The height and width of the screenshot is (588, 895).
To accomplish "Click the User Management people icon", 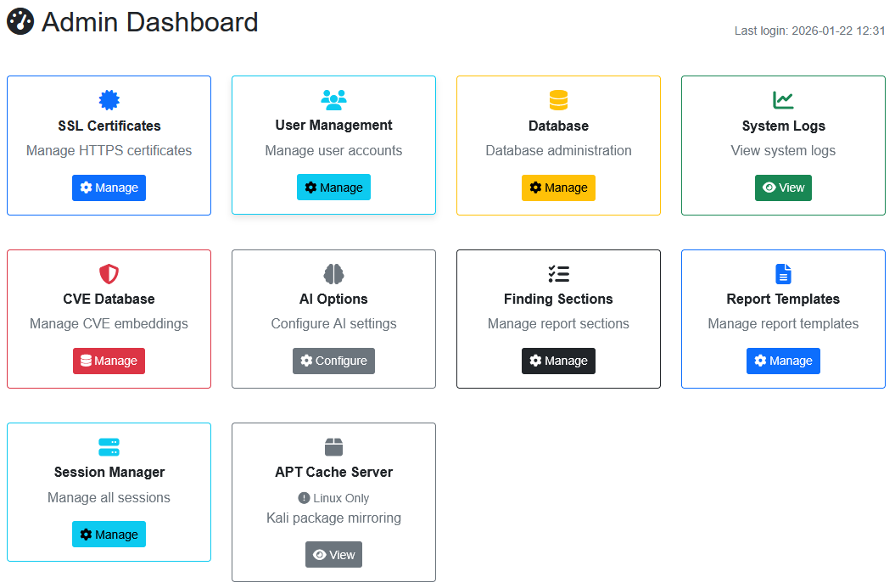I will coord(333,100).
